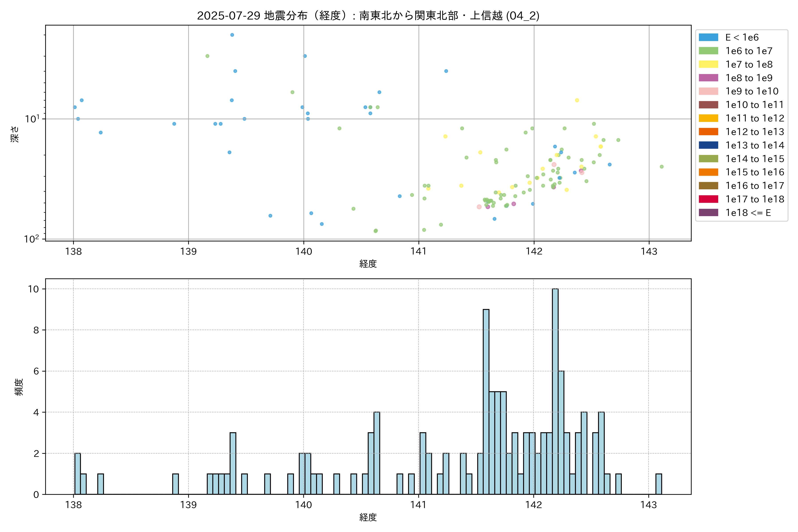Click the chart title text at top
Viewport: 798px width, 532px height.
coord(368,16)
